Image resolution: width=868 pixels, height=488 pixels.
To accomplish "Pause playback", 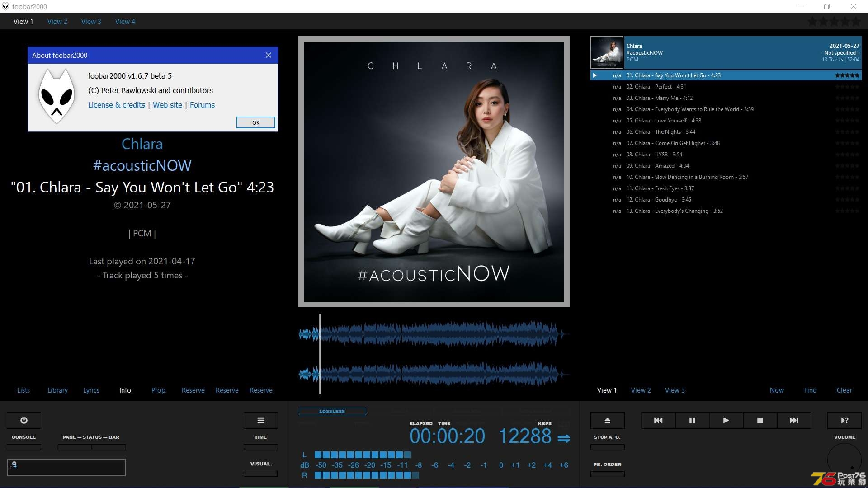I will click(692, 420).
